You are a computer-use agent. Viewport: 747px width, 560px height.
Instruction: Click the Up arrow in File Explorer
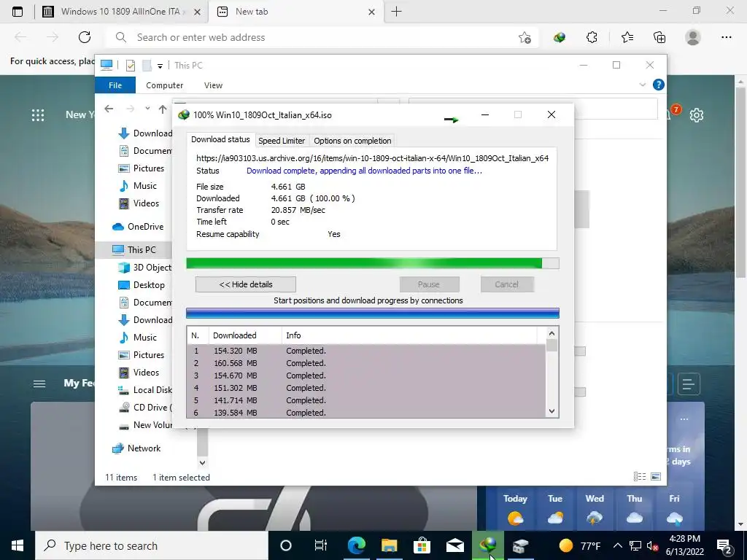163,109
